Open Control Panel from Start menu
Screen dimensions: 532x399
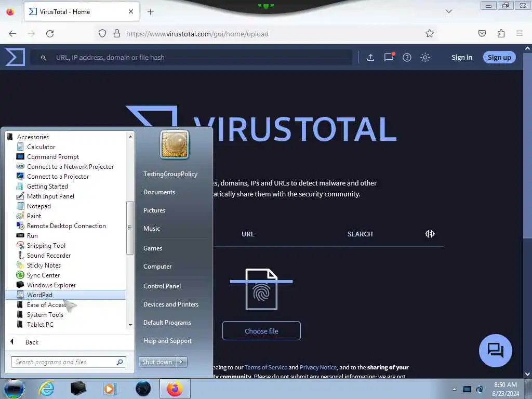click(x=162, y=286)
